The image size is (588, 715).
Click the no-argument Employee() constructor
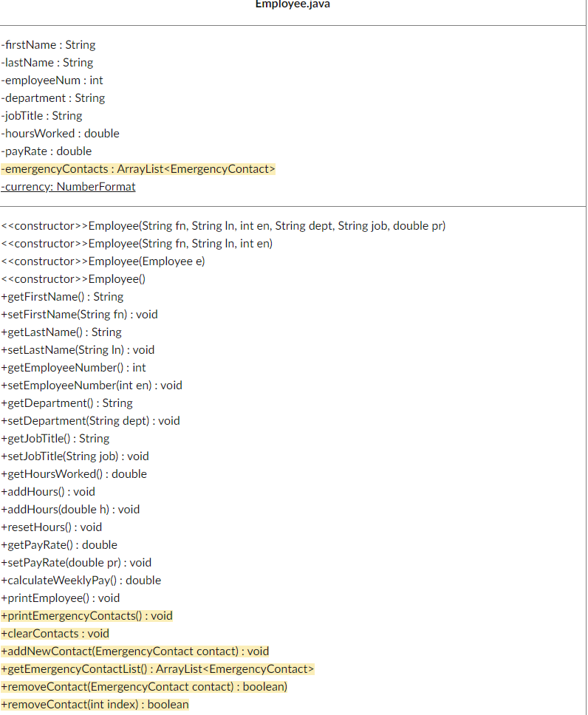(73, 279)
